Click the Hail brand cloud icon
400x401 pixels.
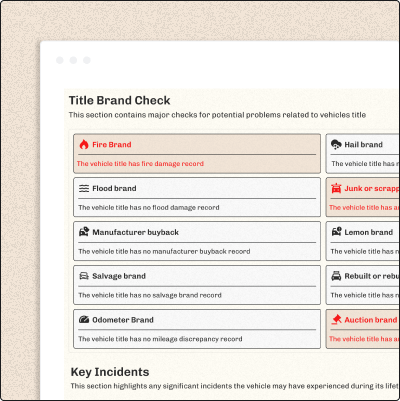click(x=336, y=144)
